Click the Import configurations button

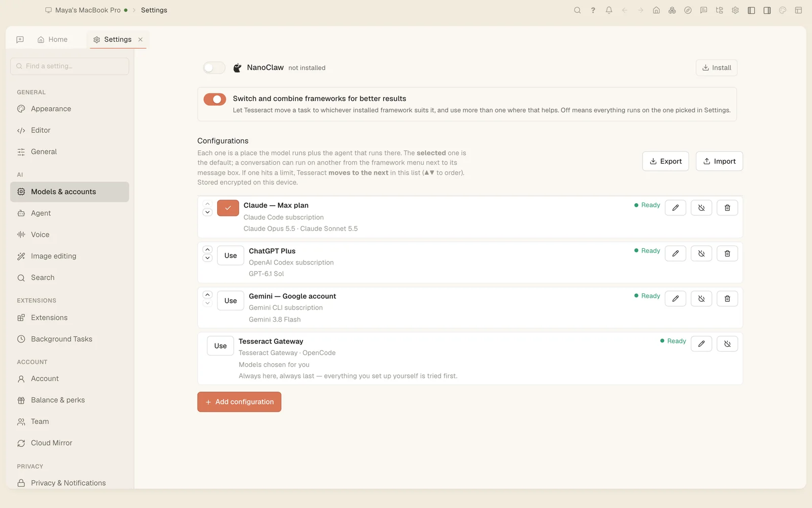pyautogui.click(x=719, y=161)
